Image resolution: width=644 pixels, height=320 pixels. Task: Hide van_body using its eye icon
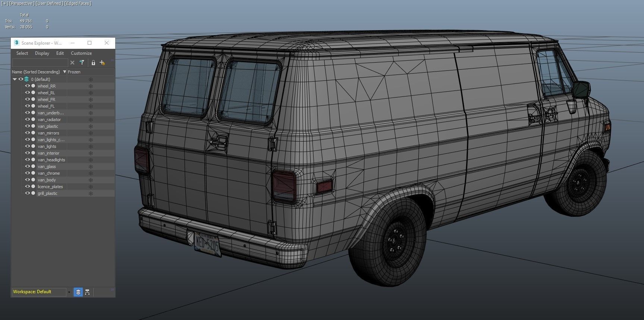click(27, 180)
